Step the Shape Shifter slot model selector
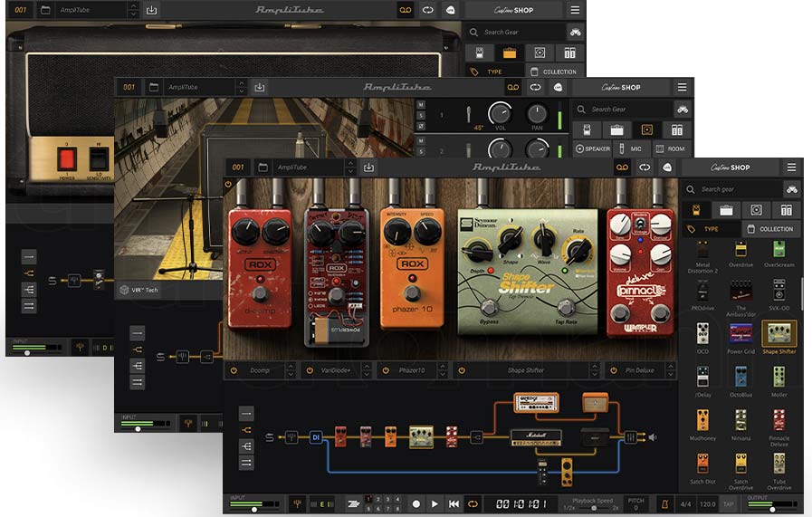The width and height of the screenshot is (812, 517). tap(594, 370)
